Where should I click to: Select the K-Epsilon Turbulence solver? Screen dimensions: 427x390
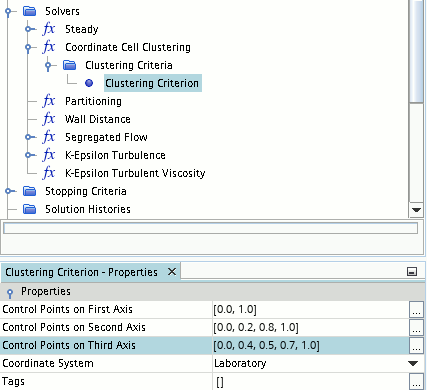pyautogui.click(x=115, y=155)
